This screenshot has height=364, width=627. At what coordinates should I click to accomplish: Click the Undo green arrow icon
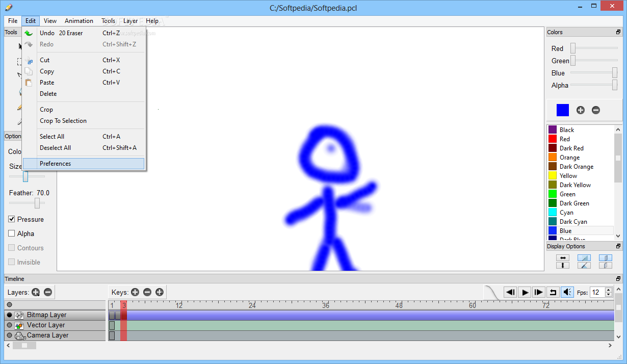pyautogui.click(x=29, y=33)
